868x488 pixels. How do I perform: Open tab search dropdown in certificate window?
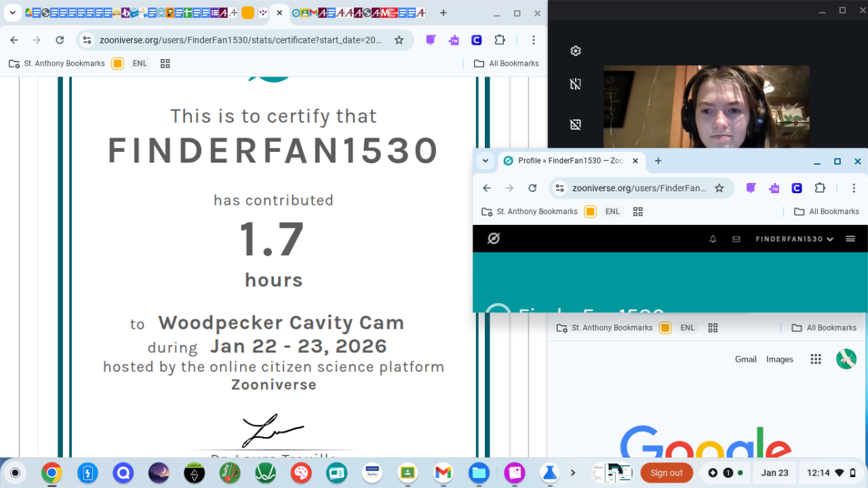point(12,13)
